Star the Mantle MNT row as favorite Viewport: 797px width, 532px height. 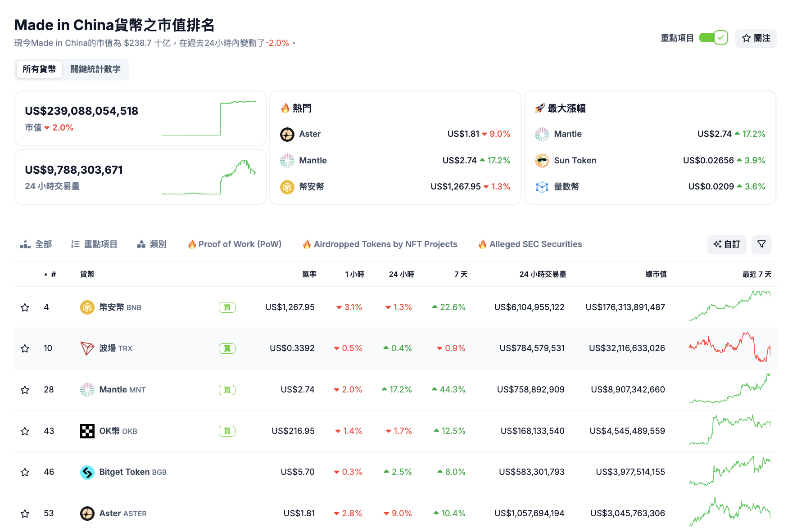pos(25,390)
